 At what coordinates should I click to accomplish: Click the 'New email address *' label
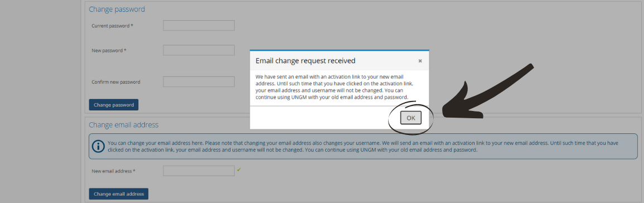click(x=113, y=171)
